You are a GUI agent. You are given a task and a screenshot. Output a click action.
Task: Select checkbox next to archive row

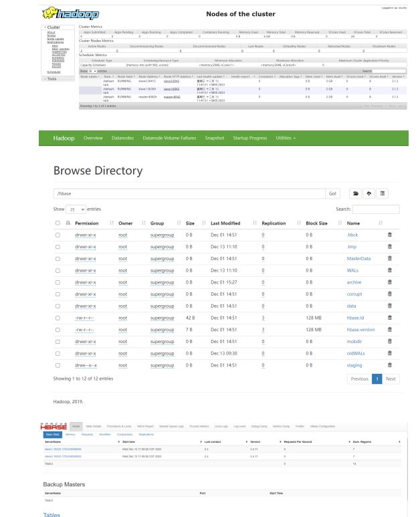tap(58, 282)
